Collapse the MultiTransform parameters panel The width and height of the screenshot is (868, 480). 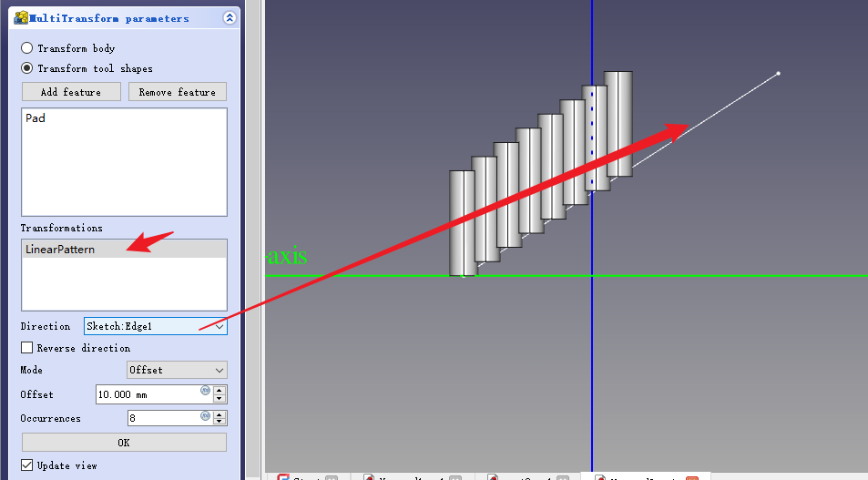point(229,17)
